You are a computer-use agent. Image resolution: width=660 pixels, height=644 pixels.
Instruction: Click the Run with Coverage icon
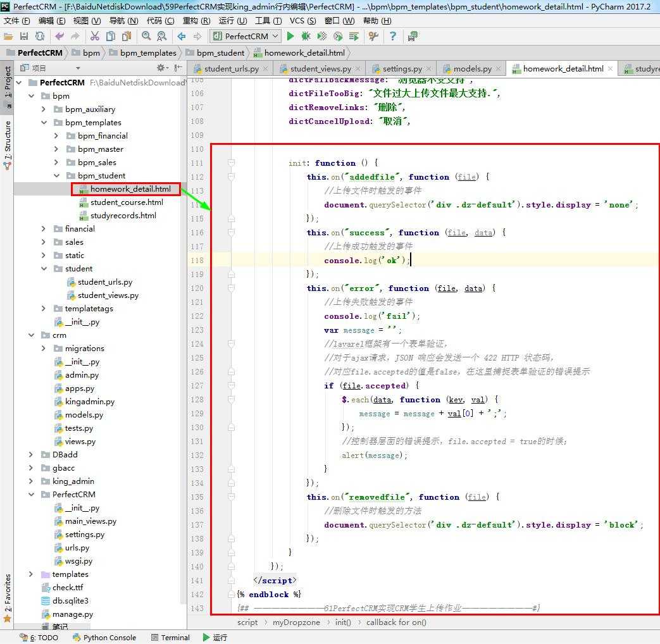322,37
